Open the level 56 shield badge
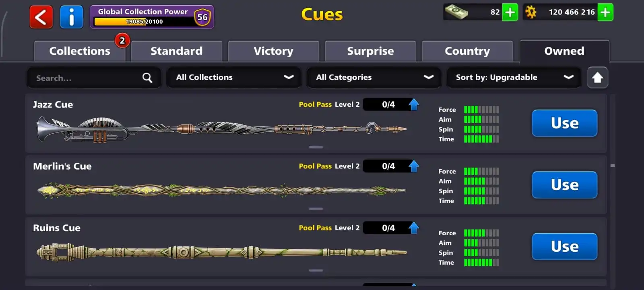644x290 pixels. (202, 17)
